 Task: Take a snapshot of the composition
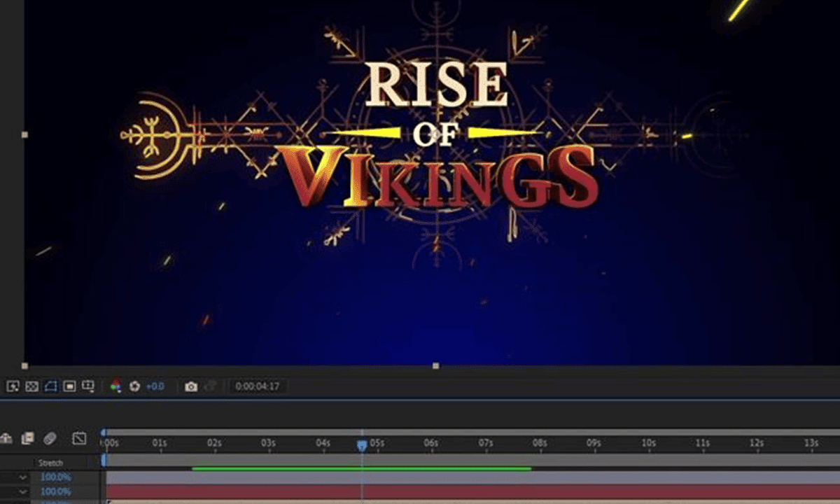pyautogui.click(x=191, y=386)
